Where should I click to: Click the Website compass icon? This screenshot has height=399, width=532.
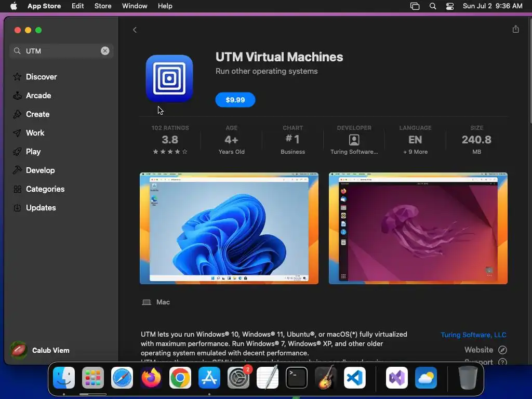pyautogui.click(x=502, y=350)
